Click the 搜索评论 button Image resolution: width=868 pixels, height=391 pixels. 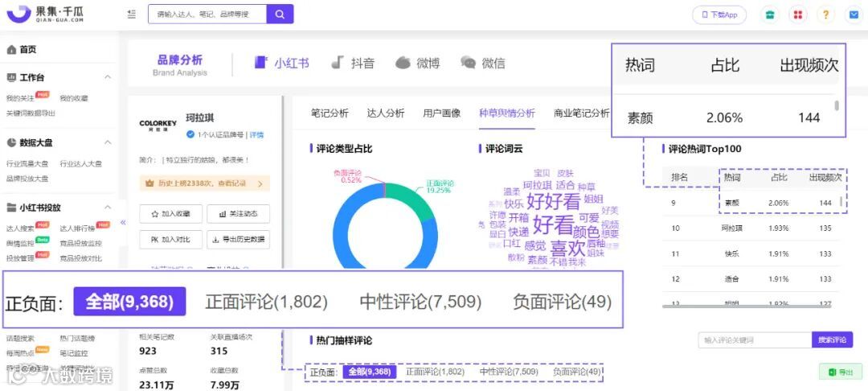coord(832,340)
